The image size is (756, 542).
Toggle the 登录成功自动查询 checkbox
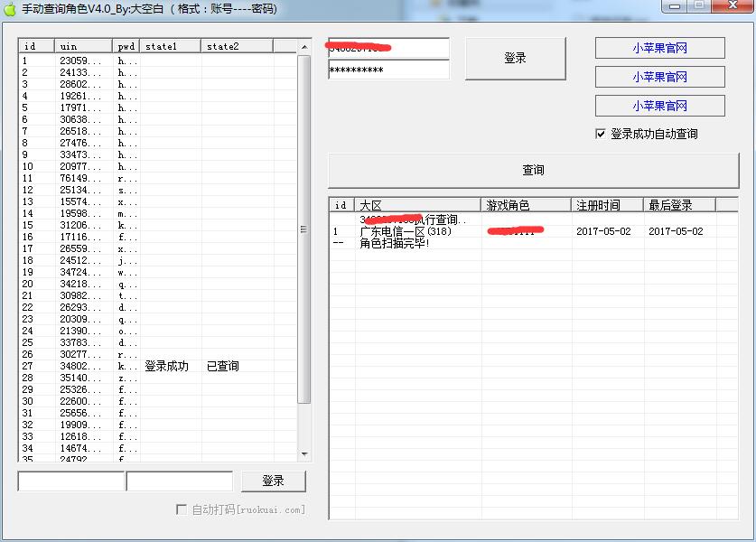point(602,134)
